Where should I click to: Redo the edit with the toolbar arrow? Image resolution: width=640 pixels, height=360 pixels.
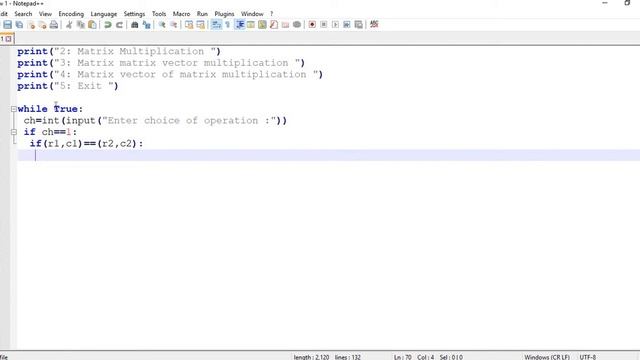pos(119,25)
